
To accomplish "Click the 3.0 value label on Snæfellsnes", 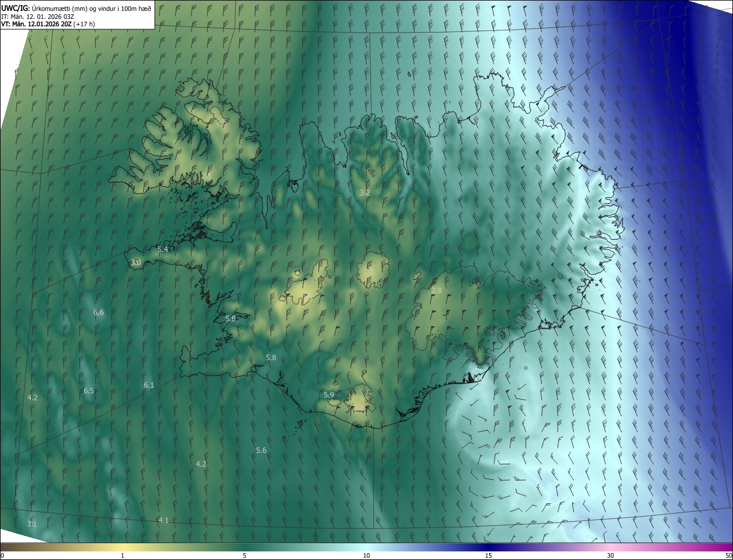I will [136, 262].
